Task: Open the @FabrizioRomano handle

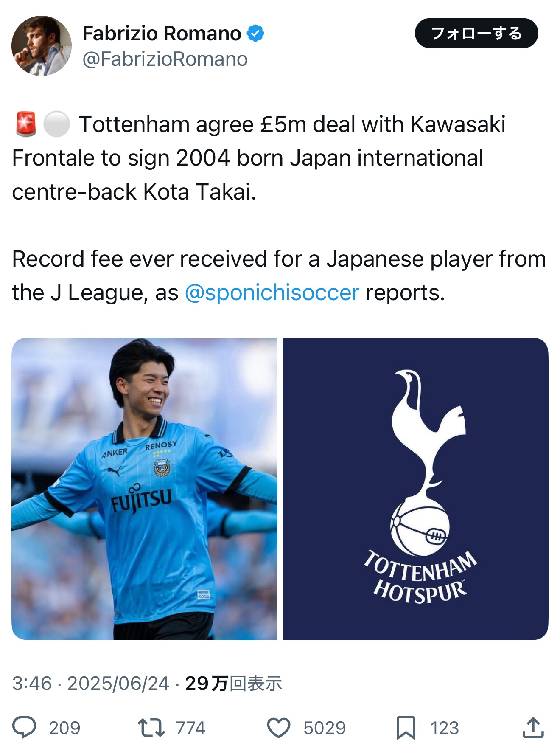Action: click(165, 59)
